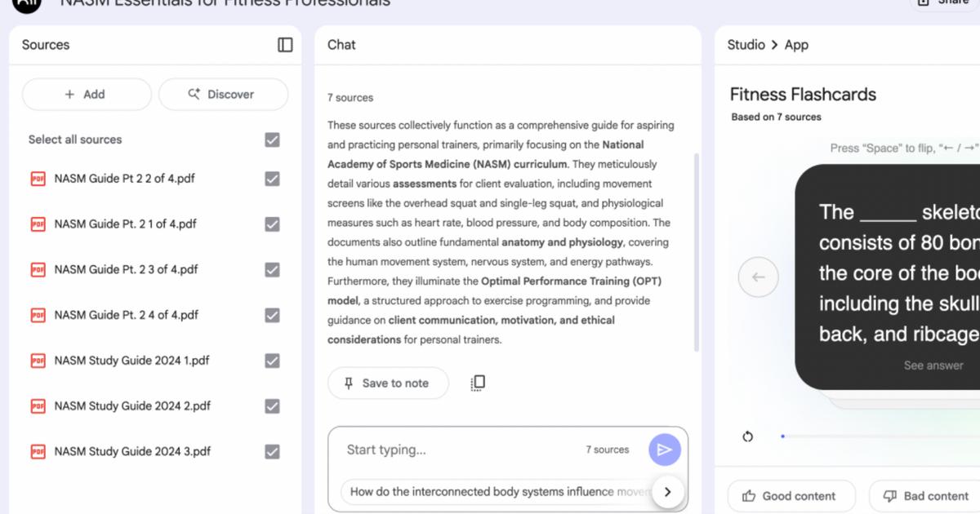Save the response with Save to note
The image size is (980, 514).
(388, 383)
